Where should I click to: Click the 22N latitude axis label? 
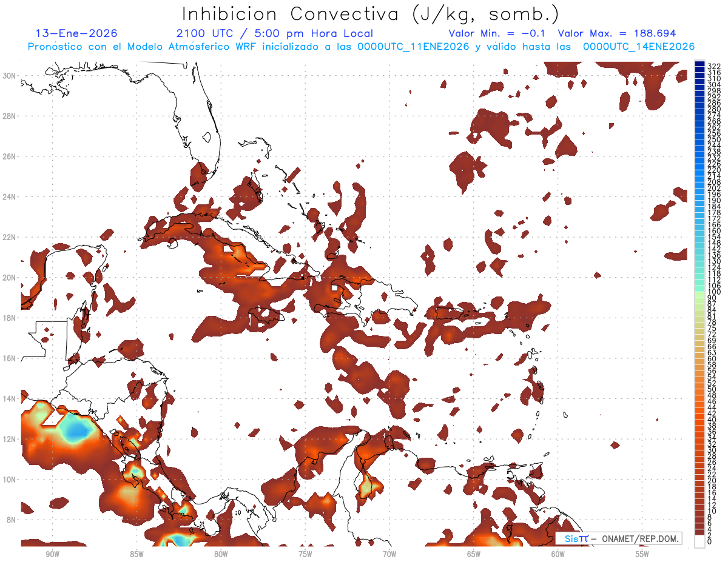point(8,237)
